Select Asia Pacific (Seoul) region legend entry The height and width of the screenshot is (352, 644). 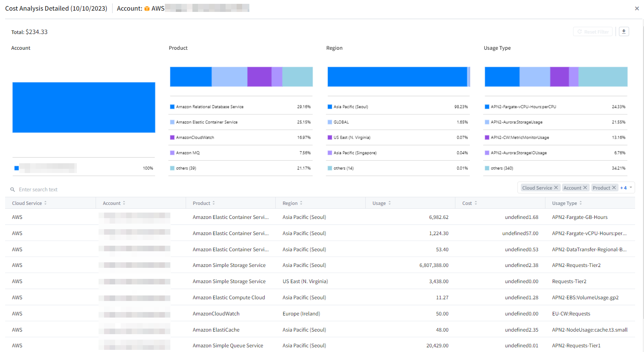tap(350, 107)
